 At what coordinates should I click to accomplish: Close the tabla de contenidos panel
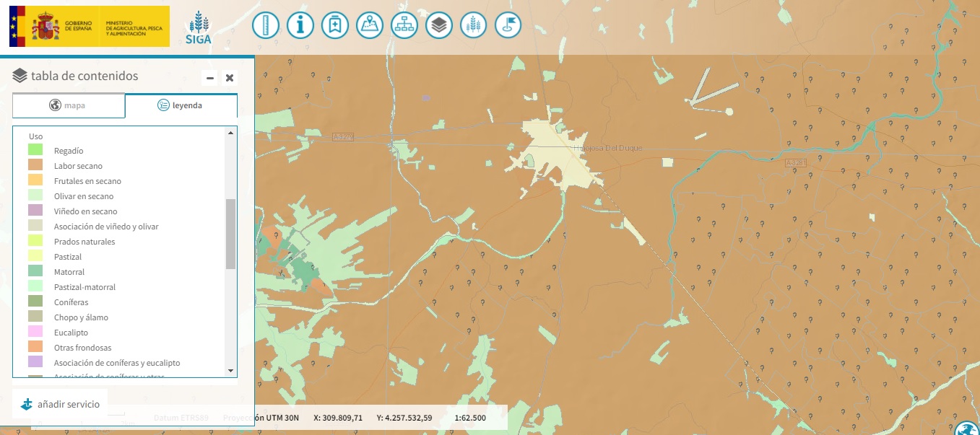point(230,78)
